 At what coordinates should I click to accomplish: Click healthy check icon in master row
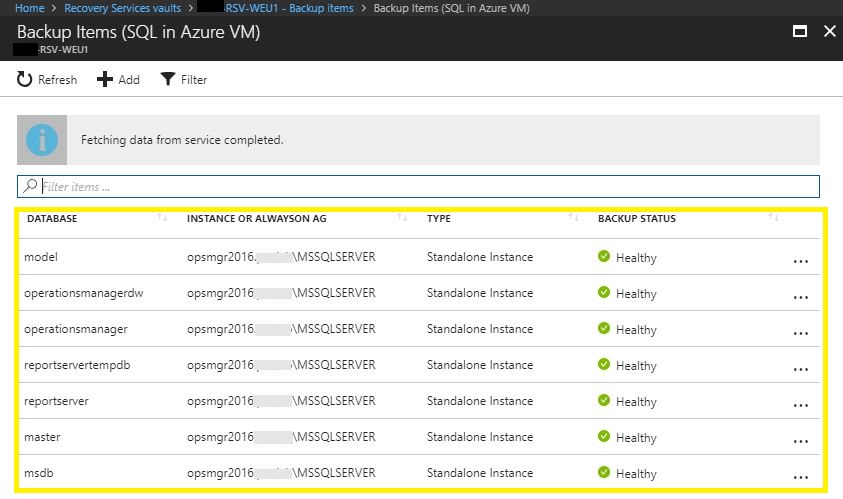(x=604, y=436)
